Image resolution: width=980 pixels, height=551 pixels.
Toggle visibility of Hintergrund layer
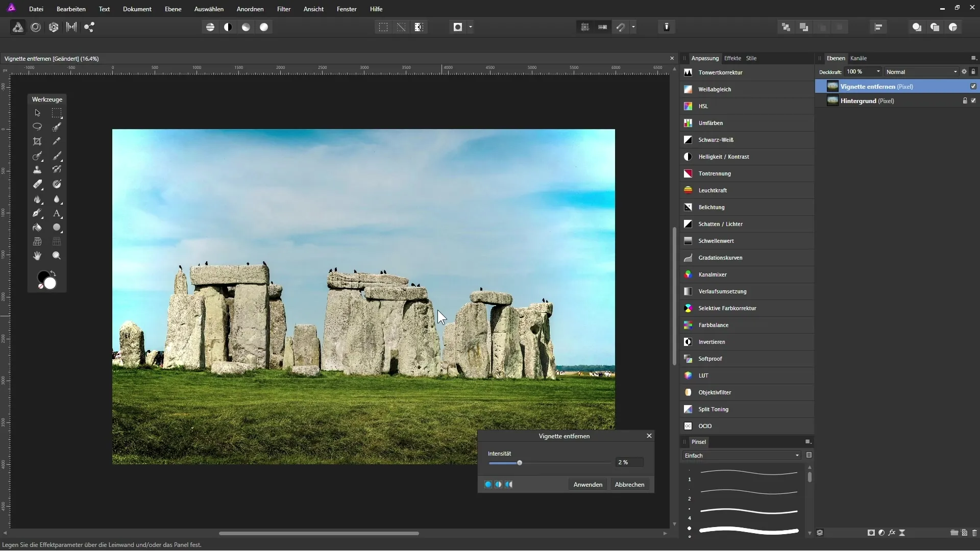tap(973, 101)
